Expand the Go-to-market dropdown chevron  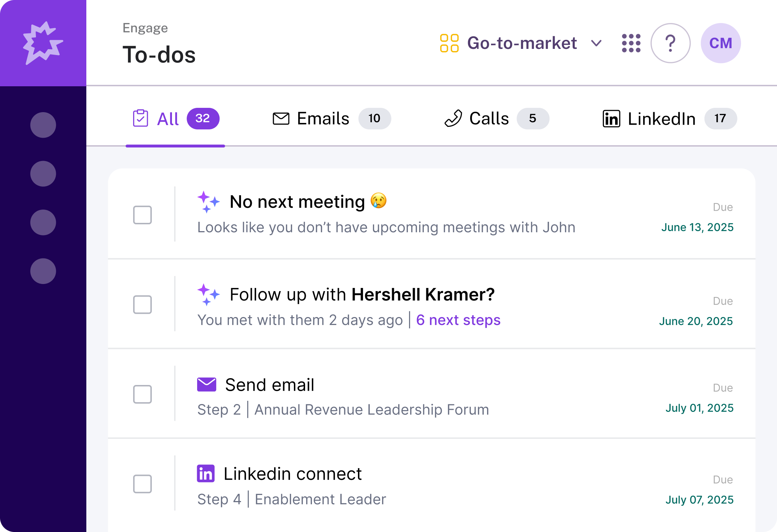point(596,43)
